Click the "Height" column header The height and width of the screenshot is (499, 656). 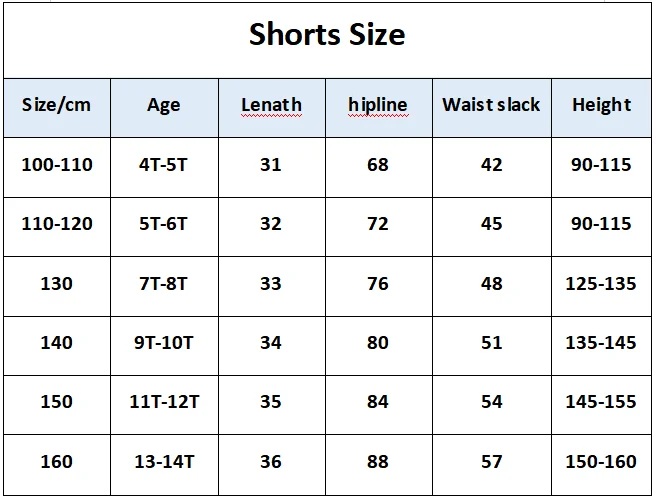coord(601,105)
